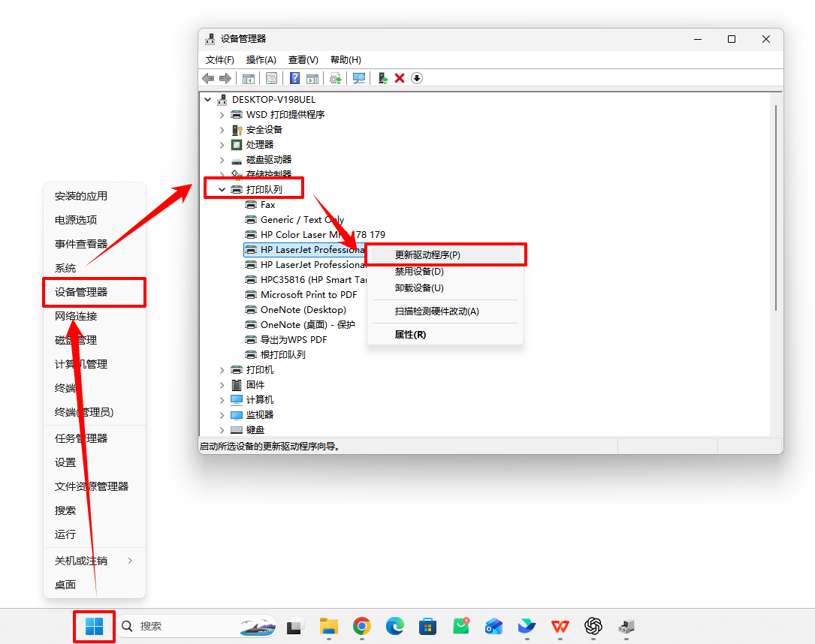Select the 导出为WPS PDF print queue

point(294,340)
